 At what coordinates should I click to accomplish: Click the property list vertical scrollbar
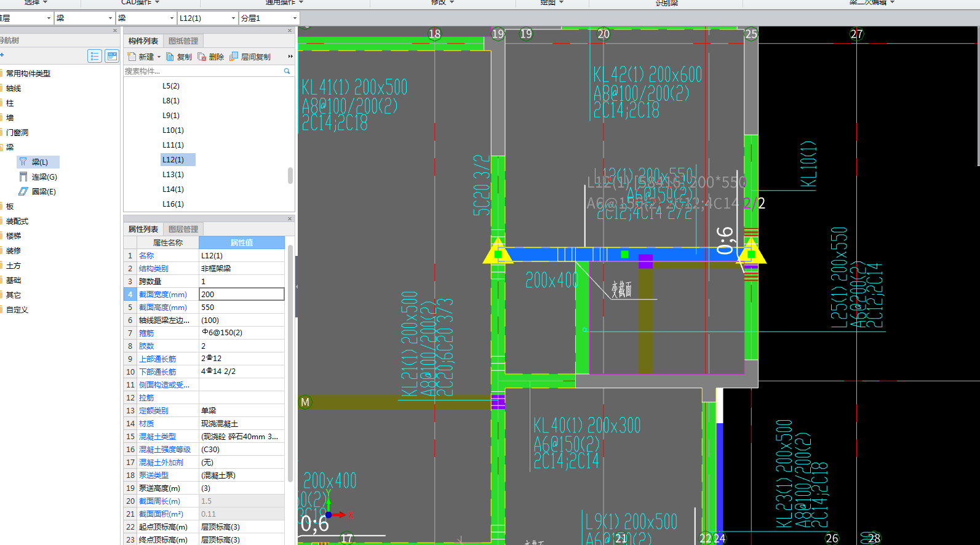290,363
